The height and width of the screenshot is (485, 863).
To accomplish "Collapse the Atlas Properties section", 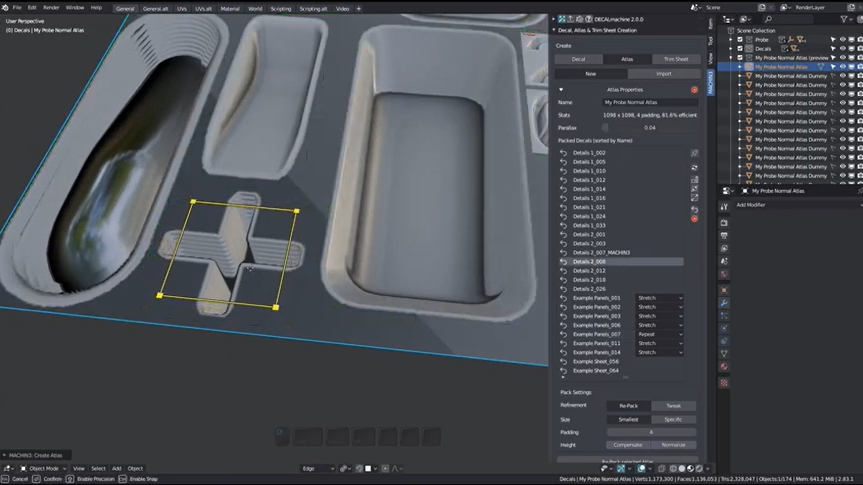I will 561,90.
